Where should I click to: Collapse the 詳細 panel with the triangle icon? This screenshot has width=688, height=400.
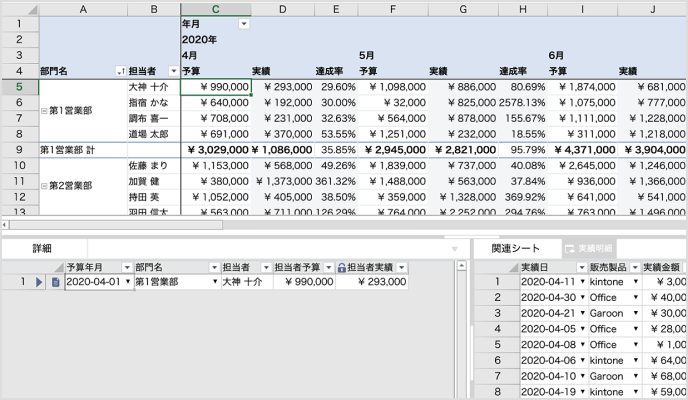coord(455,248)
